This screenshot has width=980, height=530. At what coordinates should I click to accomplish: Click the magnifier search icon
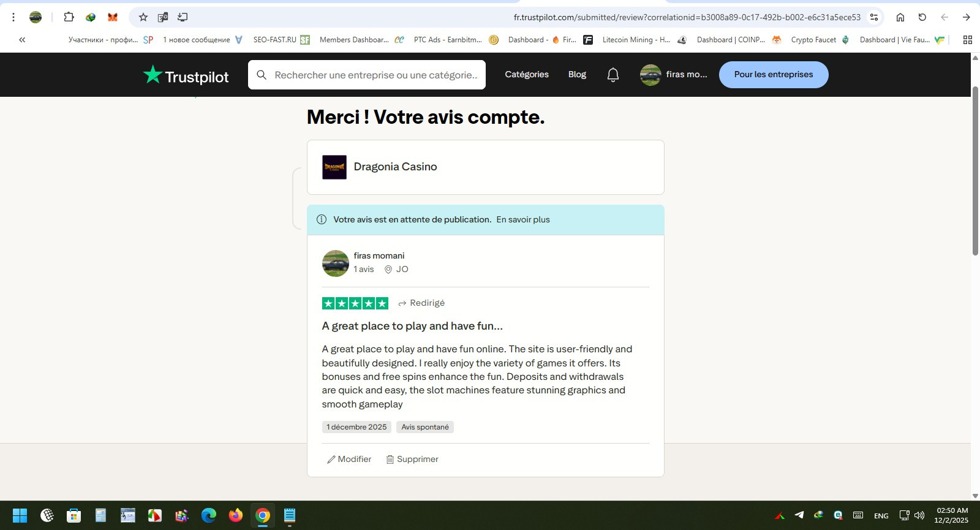pos(262,75)
